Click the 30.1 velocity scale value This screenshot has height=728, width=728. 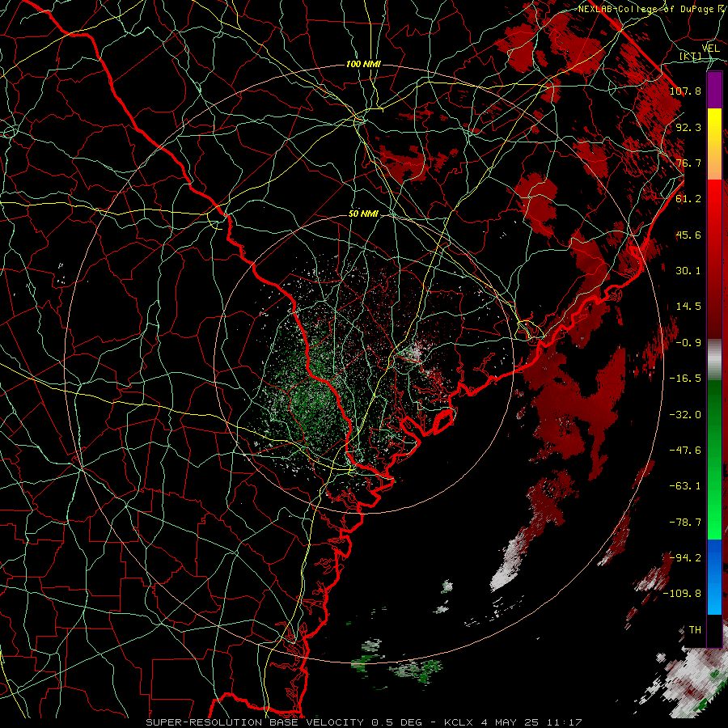click(688, 271)
